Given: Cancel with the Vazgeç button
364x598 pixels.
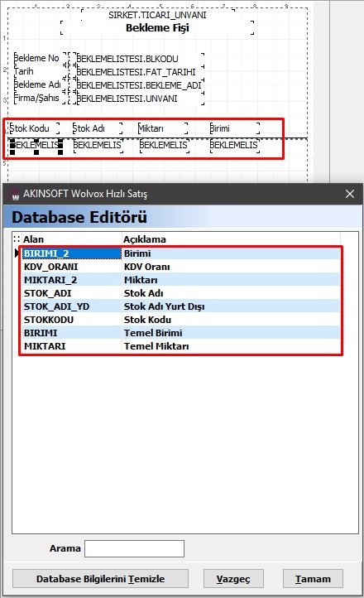Looking at the screenshot, I should click(x=233, y=579).
